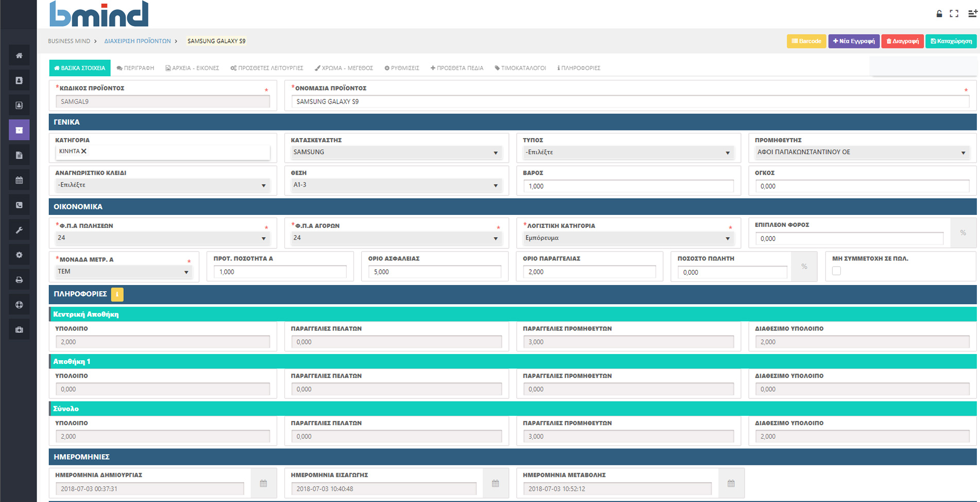Open the ΠΡΟΜΗΘΕΥΤΗΣ supplier dropdown

point(861,152)
